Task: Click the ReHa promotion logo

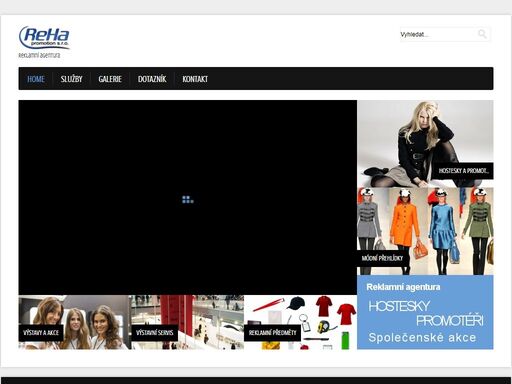Action: (44, 37)
